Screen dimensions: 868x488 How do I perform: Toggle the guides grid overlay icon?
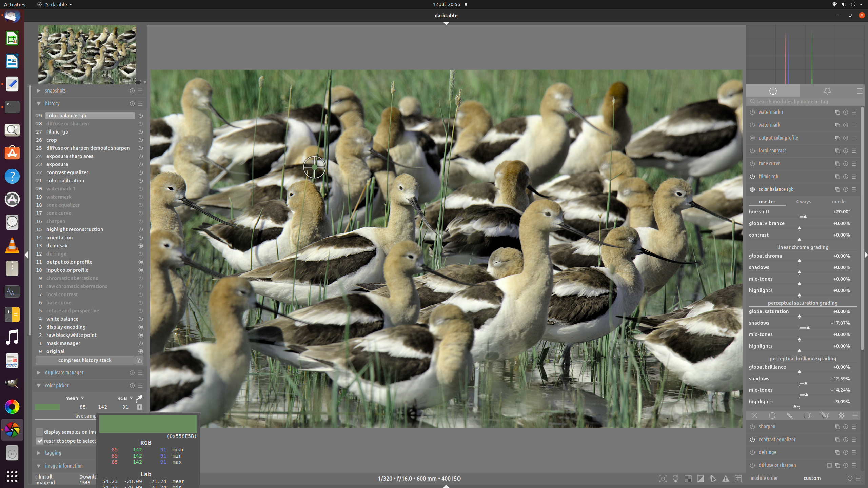[x=738, y=479]
